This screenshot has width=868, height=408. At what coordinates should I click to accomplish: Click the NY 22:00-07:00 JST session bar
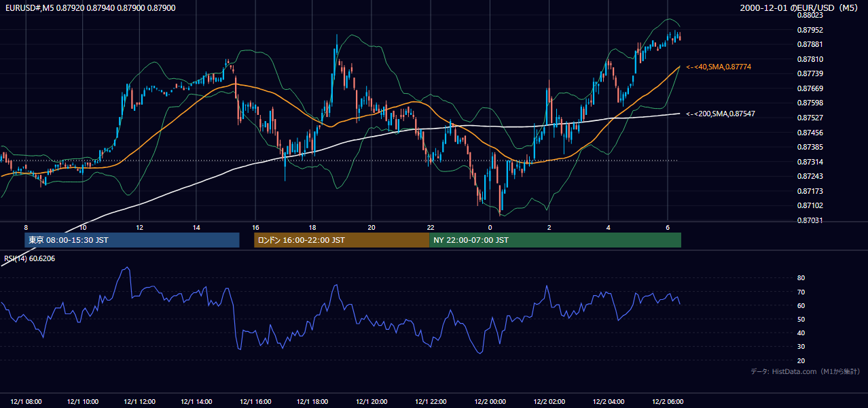click(555, 240)
